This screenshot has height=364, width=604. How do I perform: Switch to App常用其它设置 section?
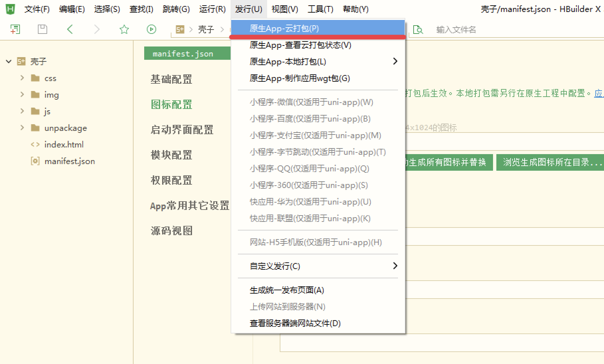[190, 206]
